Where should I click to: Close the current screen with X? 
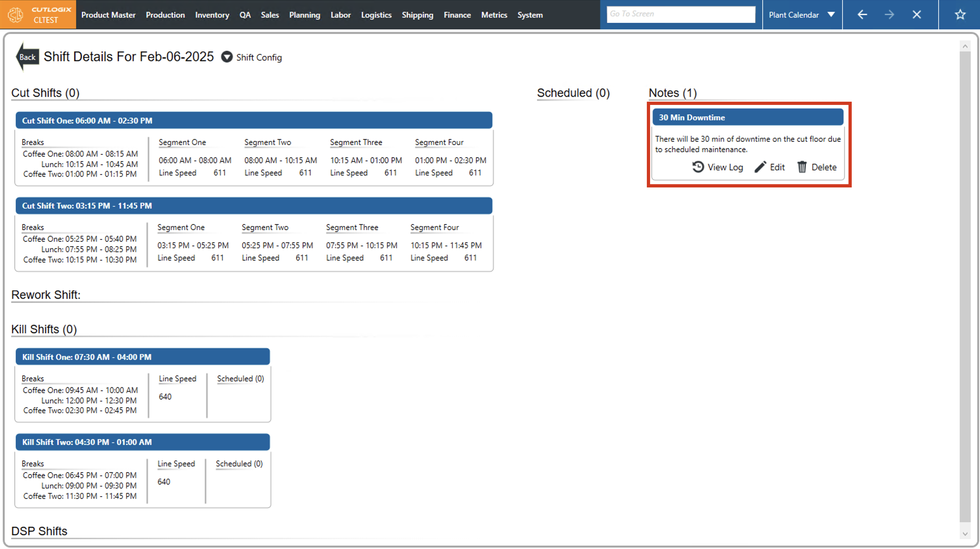[x=916, y=15]
